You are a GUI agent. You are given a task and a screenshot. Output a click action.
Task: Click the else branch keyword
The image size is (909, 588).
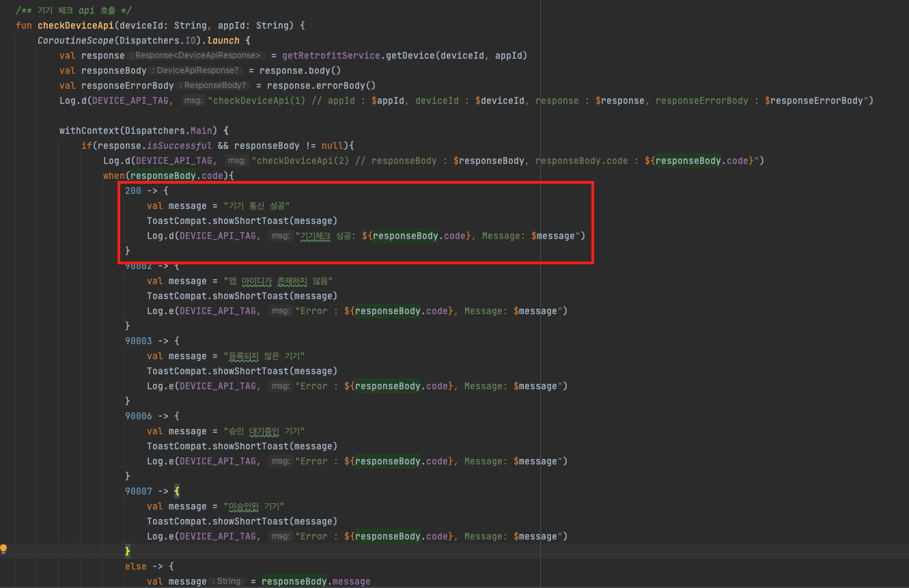pyautogui.click(x=135, y=566)
